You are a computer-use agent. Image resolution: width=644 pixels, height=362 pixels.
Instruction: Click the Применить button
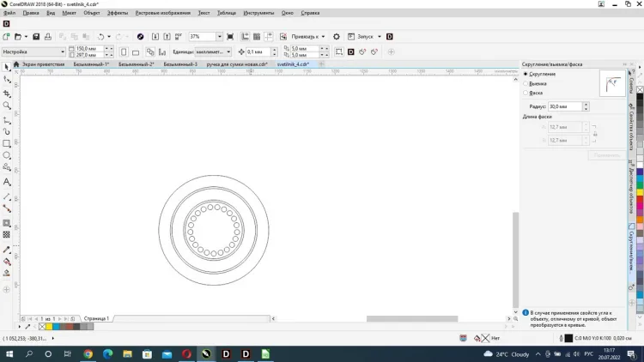pyautogui.click(x=606, y=155)
